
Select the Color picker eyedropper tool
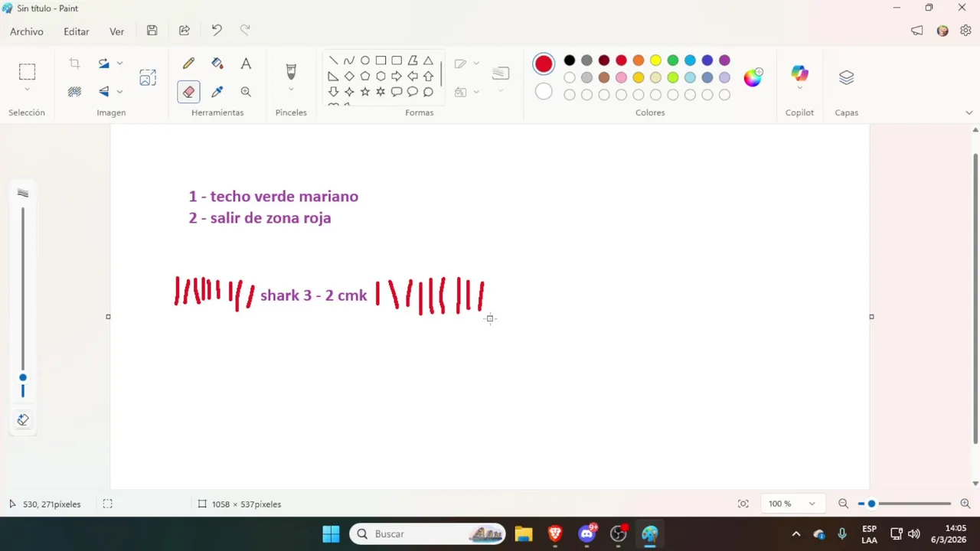pyautogui.click(x=217, y=92)
